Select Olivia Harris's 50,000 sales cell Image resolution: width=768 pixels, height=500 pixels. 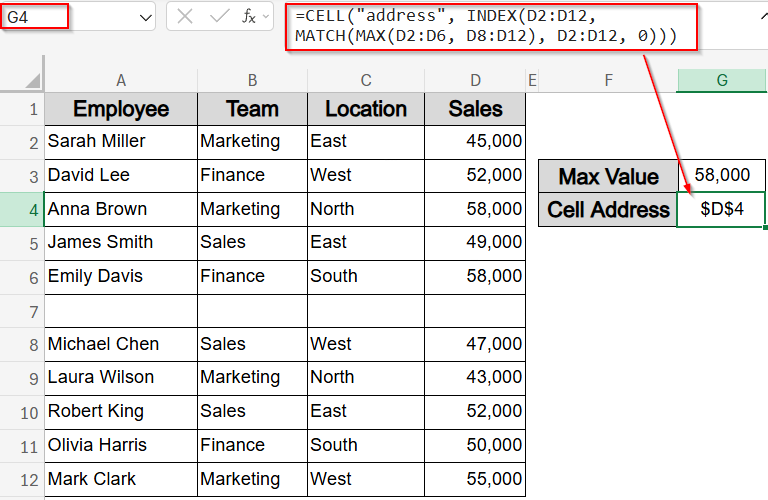coord(475,446)
